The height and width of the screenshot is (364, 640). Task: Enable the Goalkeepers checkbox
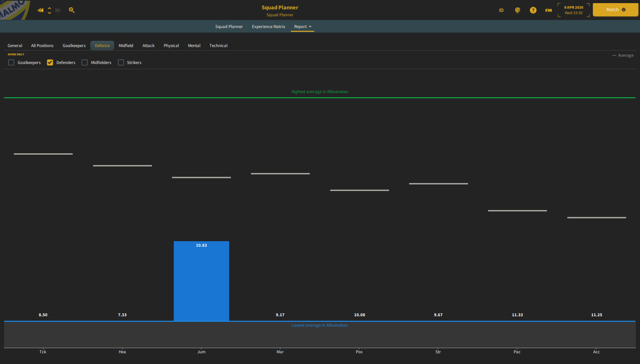click(11, 63)
